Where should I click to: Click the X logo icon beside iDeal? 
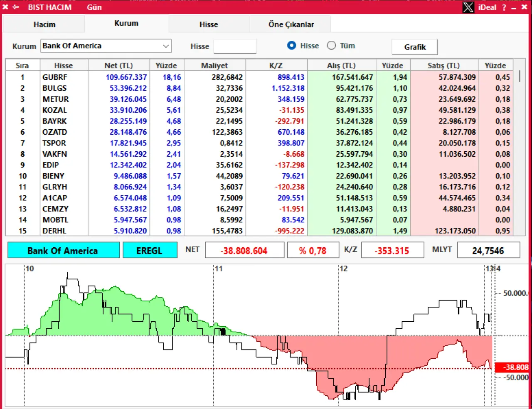coord(468,7)
